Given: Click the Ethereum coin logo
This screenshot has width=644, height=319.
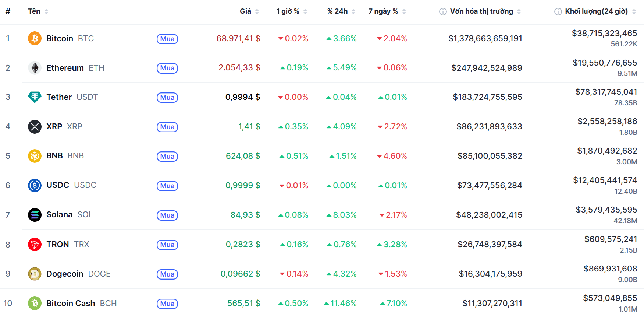Looking at the screenshot, I should pos(35,68).
